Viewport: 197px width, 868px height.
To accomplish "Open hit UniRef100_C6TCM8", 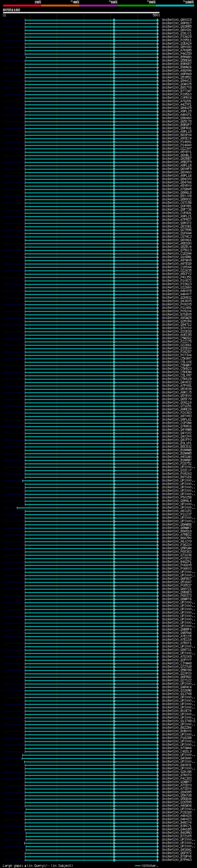I will [176, 203].
